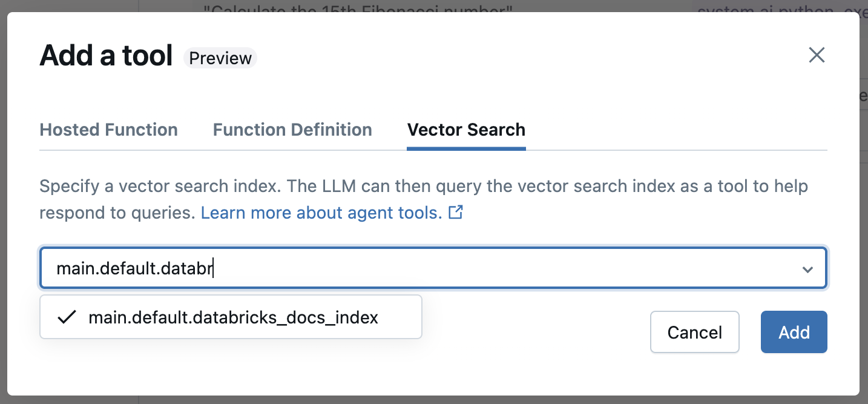
Task: Switch to the Hosted Function tab
Action: click(x=108, y=129)
